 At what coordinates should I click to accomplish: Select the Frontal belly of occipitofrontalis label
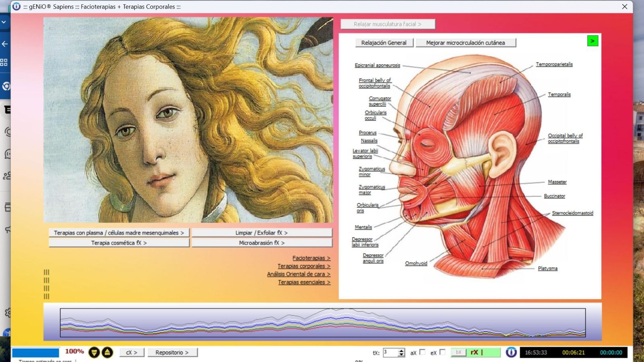[x=375, y=83]
